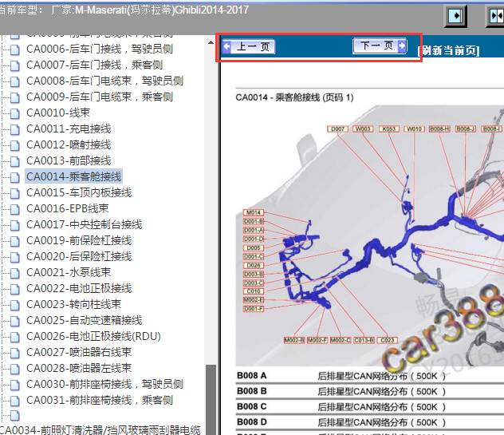Click the tree scrollbar up arrow
Viewport: 504px width, 435px height.
pyautogui.click(x=211, y=42)
